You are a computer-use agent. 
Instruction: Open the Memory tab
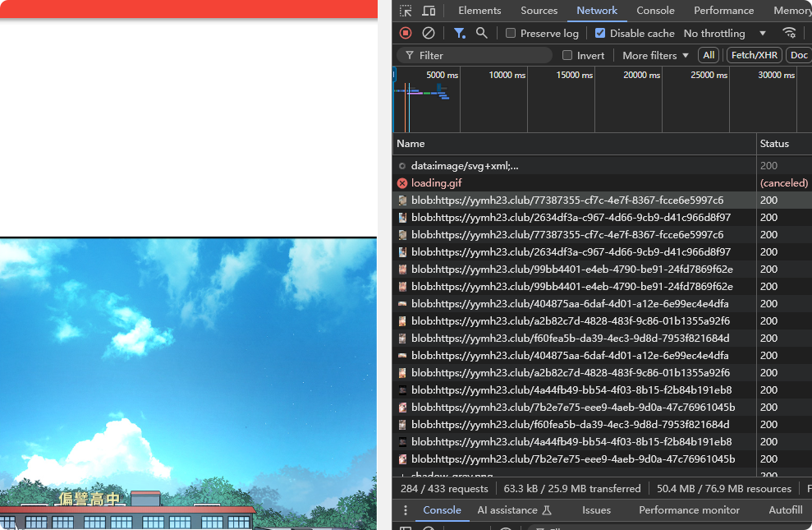[x=791, y=11]
